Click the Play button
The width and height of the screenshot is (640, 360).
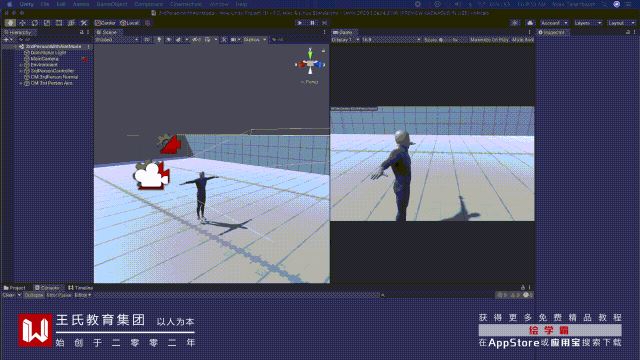[x=300, y=23]
